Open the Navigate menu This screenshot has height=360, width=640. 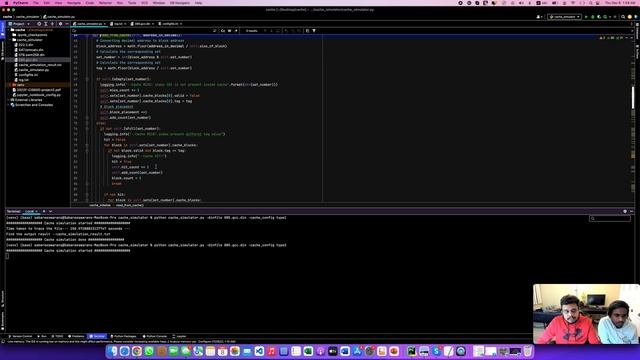tap(74, 3)
